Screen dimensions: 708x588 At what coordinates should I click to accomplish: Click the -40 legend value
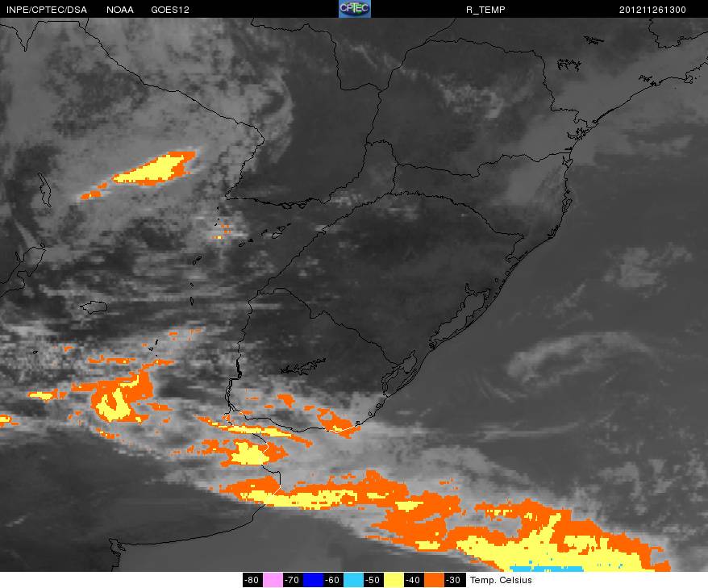point(414,580)
